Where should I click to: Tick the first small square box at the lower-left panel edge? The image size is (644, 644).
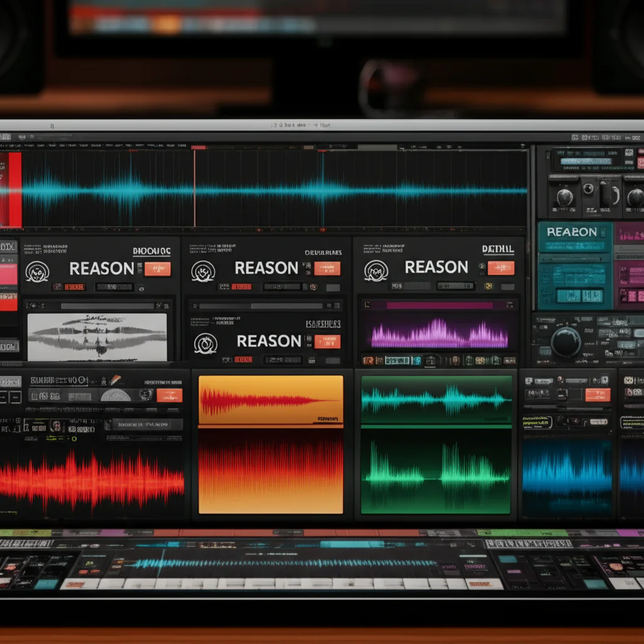coord(2,397)
